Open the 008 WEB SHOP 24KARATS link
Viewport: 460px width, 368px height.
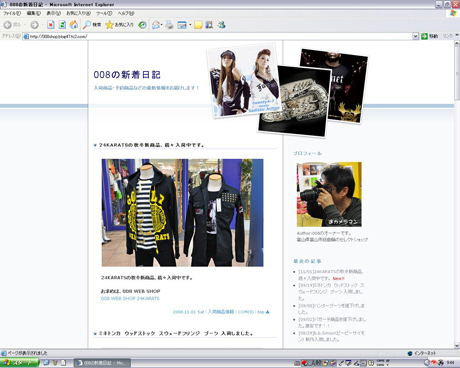pyautogui.click(x=130, y=298)
